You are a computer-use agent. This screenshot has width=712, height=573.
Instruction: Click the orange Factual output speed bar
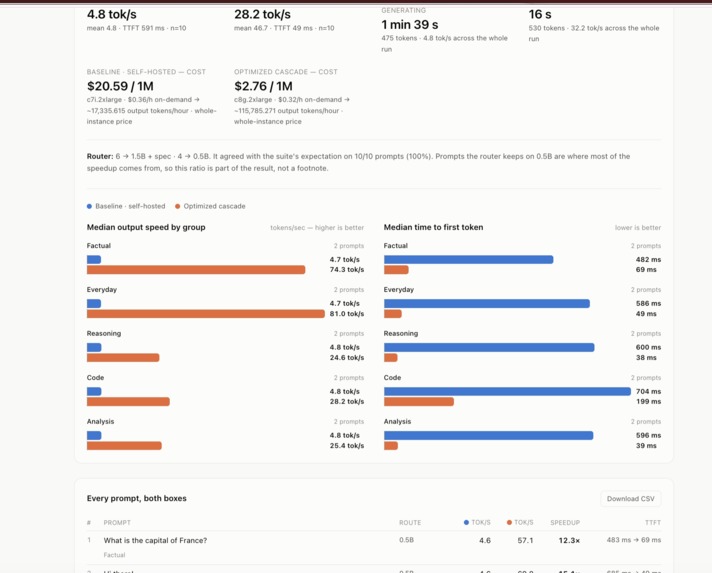pyautogui.click(x=196, y=270)
